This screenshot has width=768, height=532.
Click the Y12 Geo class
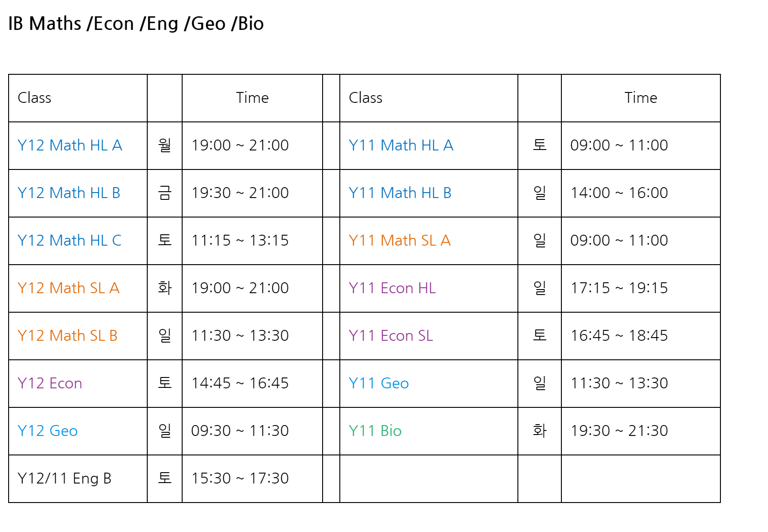(x=48, y=431)
